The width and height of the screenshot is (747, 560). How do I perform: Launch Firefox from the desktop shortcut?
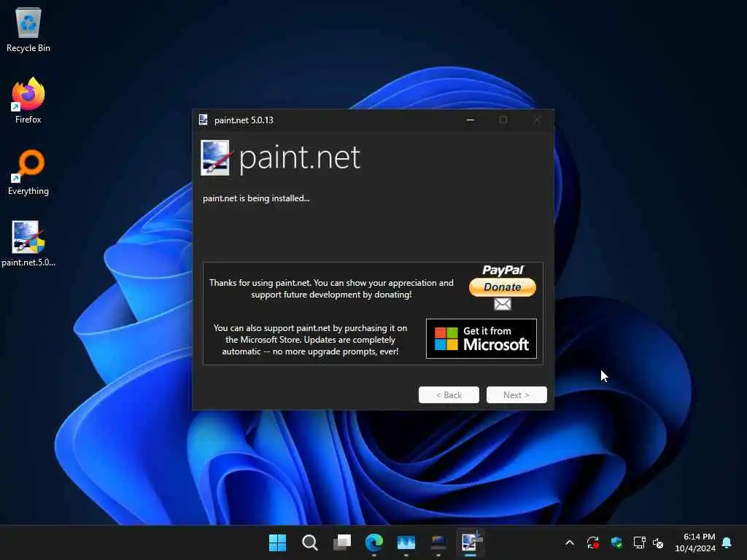(28, 101)
